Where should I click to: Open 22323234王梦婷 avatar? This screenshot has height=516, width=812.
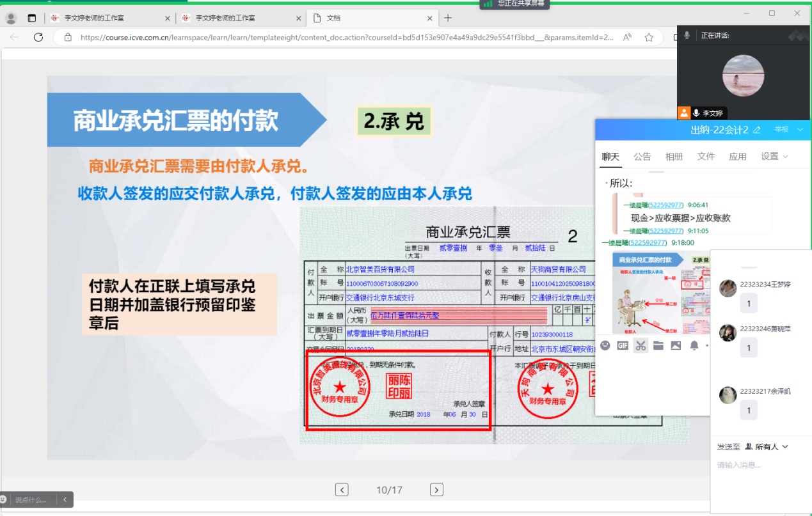728,288
